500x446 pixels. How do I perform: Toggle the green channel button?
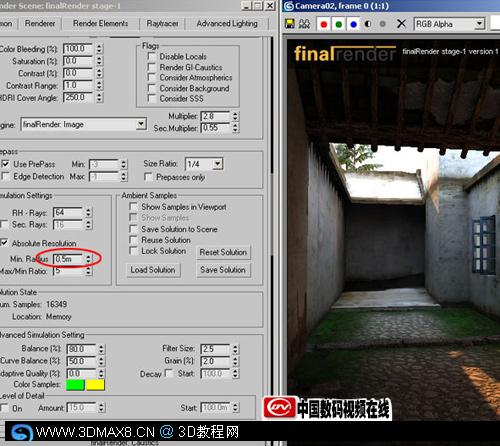tap(339, 24)
